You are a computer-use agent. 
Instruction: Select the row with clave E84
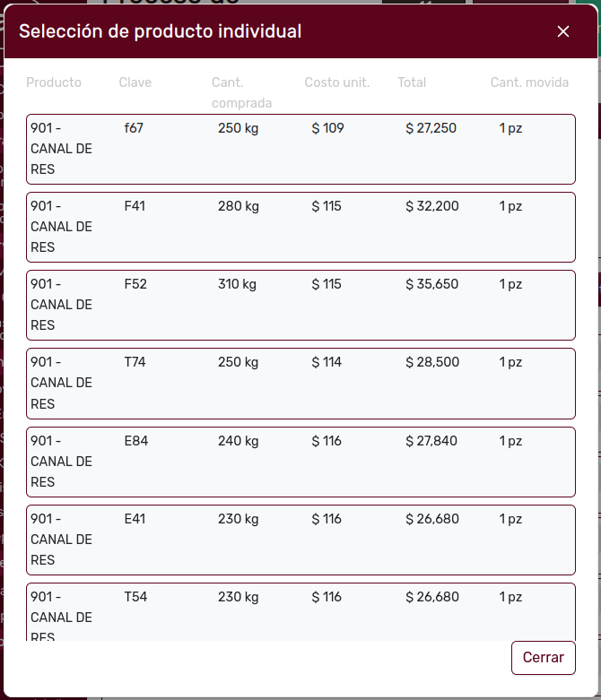click(x=300, y=462)
